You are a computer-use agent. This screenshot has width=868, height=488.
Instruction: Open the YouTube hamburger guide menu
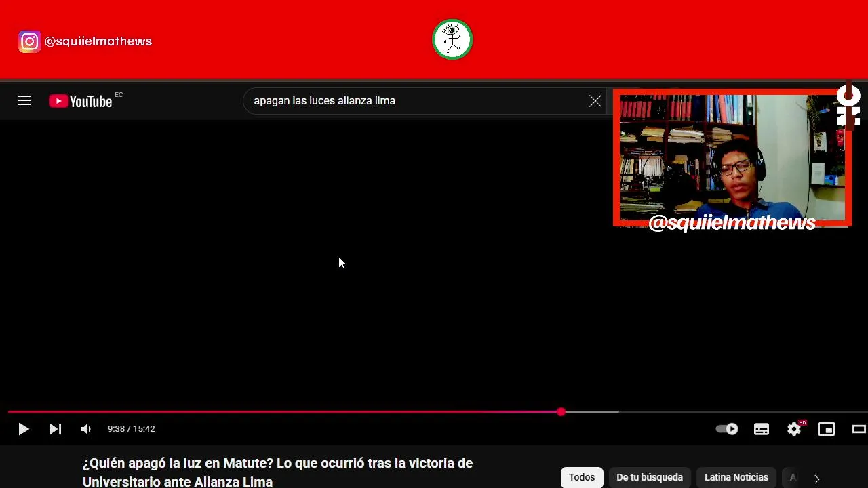(24, 101)
